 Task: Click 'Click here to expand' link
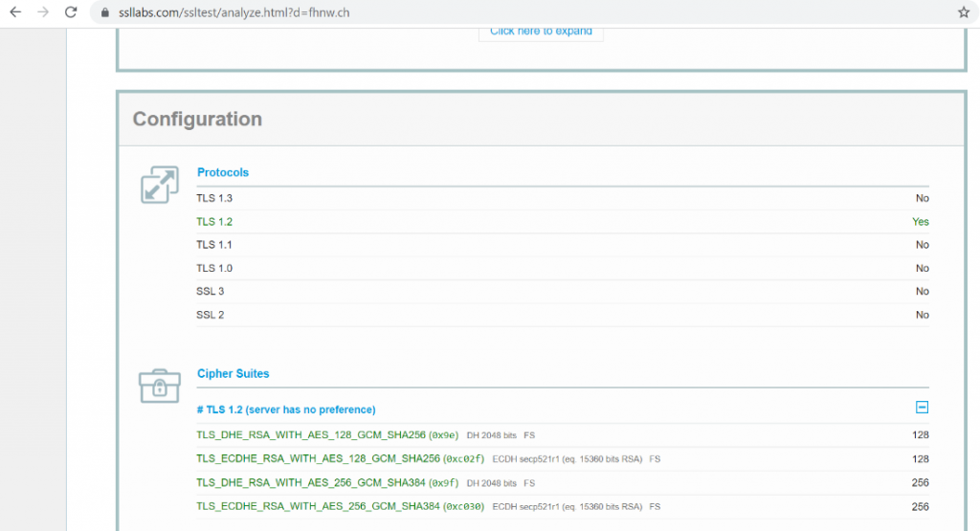pos(541,31)
